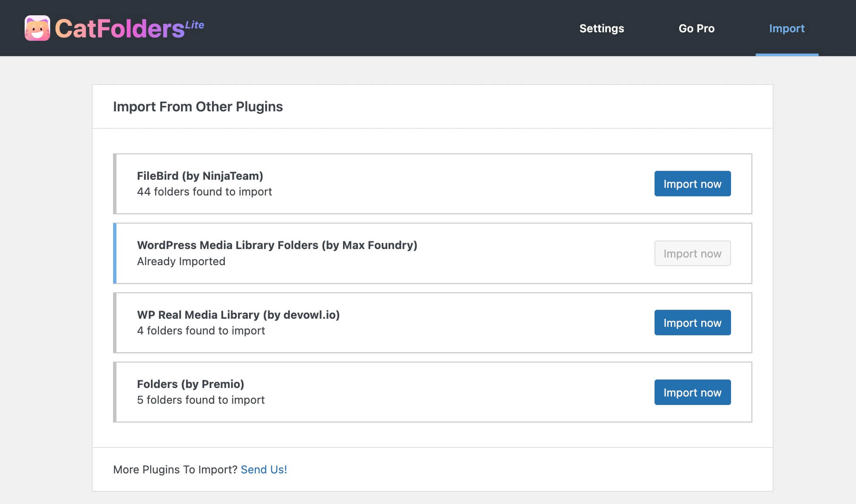Click 'More Plugins To Import?' text
The width and height of the screenshot is (856, 504).
tap(175, 469)
